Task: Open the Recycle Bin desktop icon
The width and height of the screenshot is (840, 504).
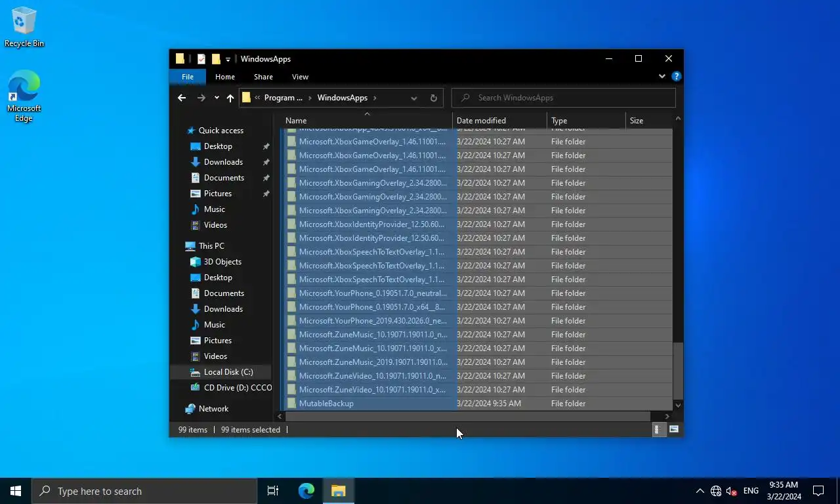Action: [x=24, y=27]
